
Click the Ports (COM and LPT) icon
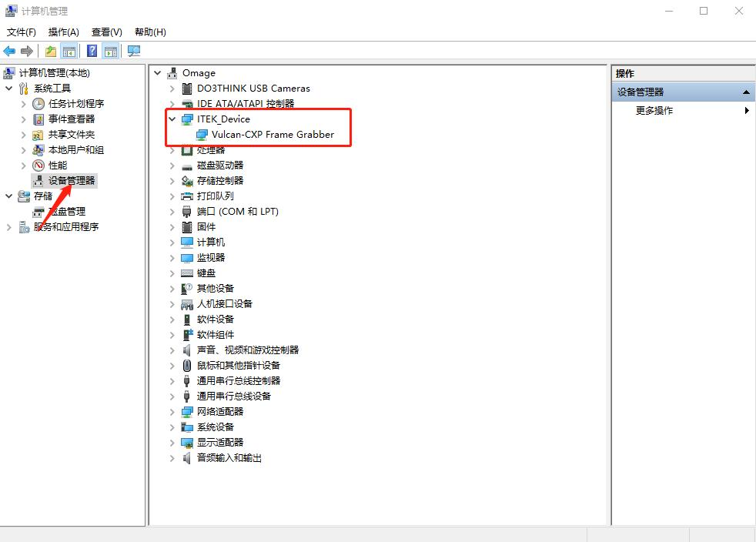[187, 212]
